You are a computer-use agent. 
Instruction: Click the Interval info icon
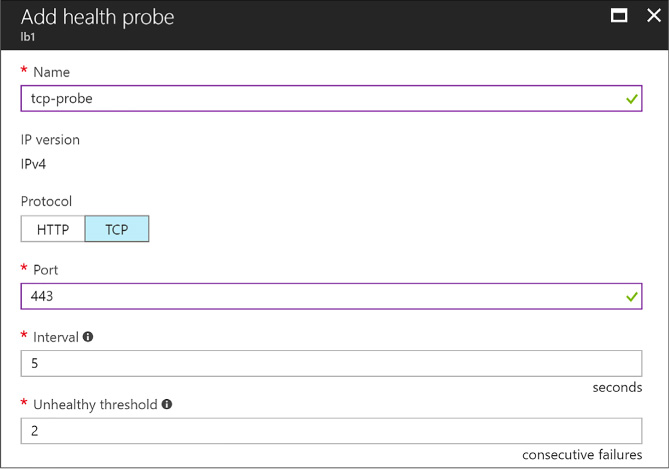pyautogui.click(x=88, y=337)
